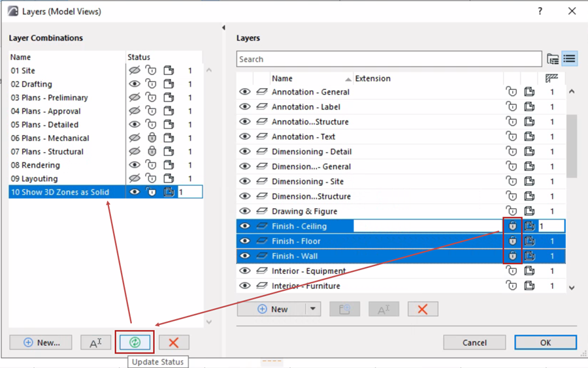
Task: Hide the Dimensioning - Detail layer
Action: (x=245, y=151)
